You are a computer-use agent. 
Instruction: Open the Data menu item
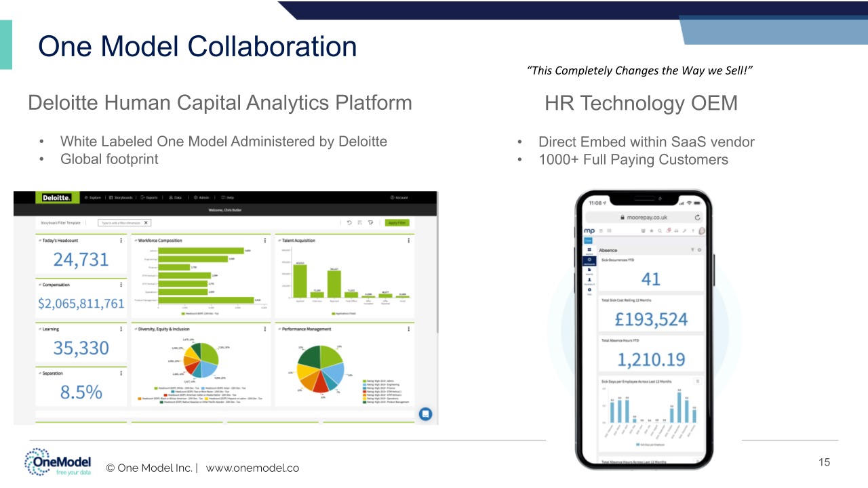click(175, 198)
